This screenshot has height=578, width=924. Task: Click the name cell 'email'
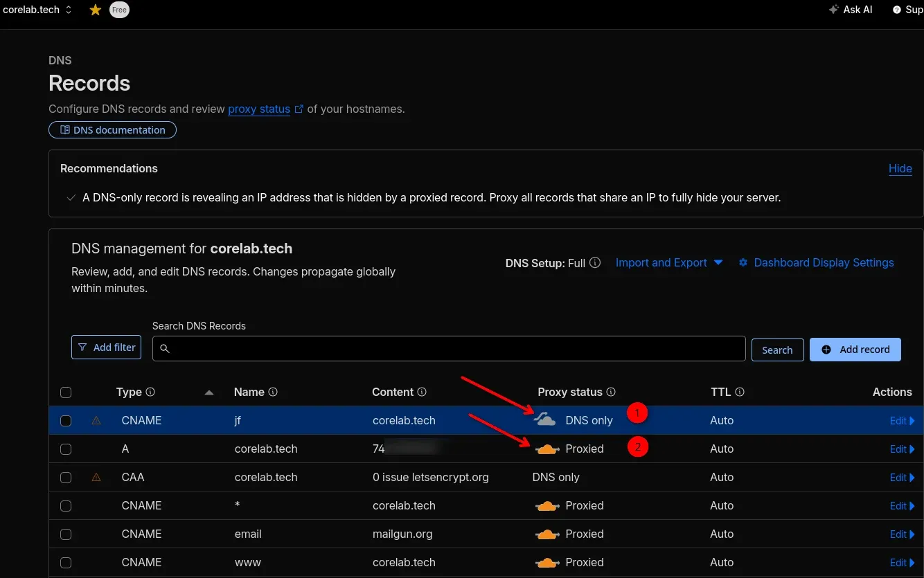pos(248,534)
